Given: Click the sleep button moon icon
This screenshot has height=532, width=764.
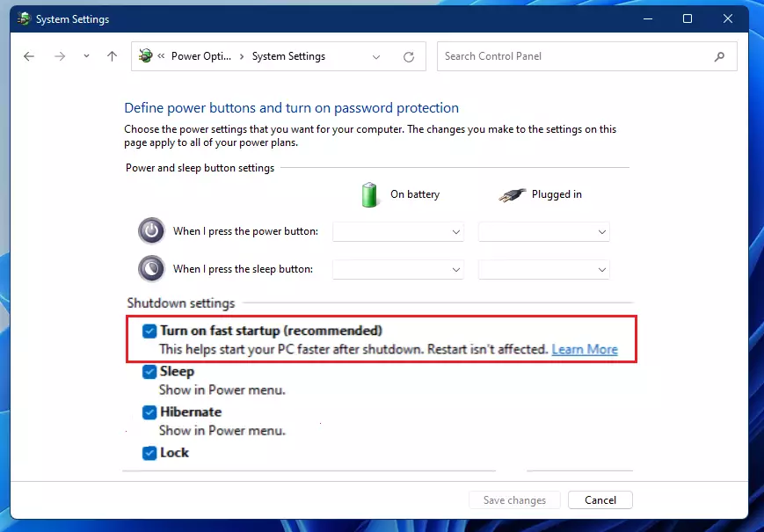Looking at the screenshot, I should 151,268.
